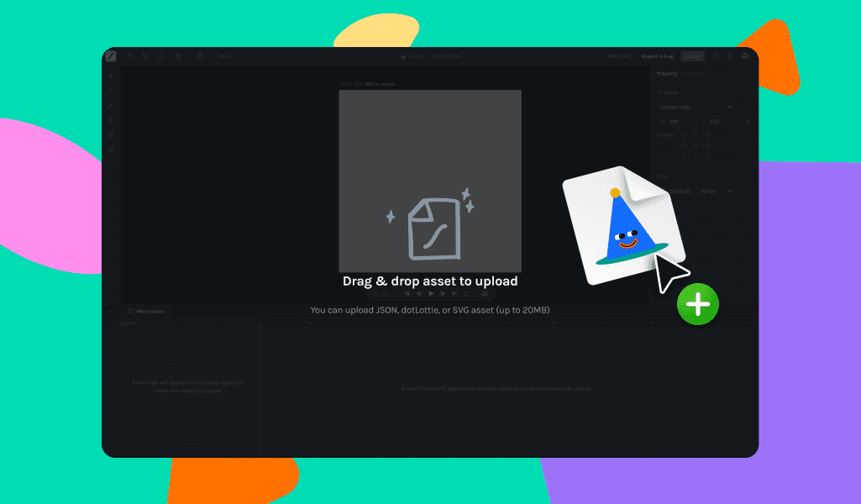Toggle the aspect ratio lock next to W/H fields
861x504 pixels.
click(749, 122)
